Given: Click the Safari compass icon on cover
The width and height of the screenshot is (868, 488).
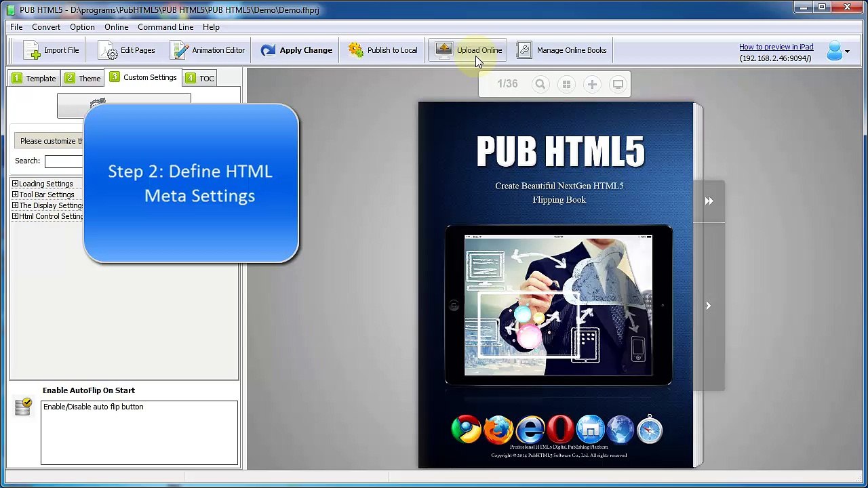Looking at the screenshot, I should tap(650, 430).
